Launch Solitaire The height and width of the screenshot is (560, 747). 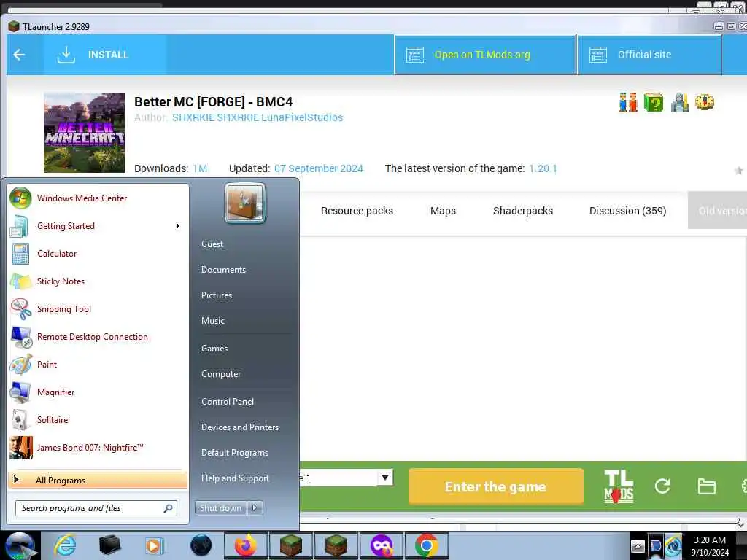(98, 419)
